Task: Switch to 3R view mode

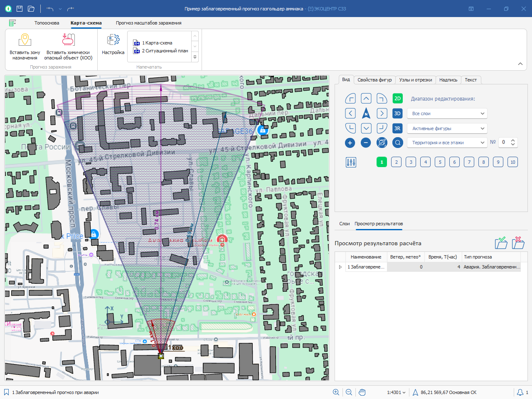Action: pos(397,128)
